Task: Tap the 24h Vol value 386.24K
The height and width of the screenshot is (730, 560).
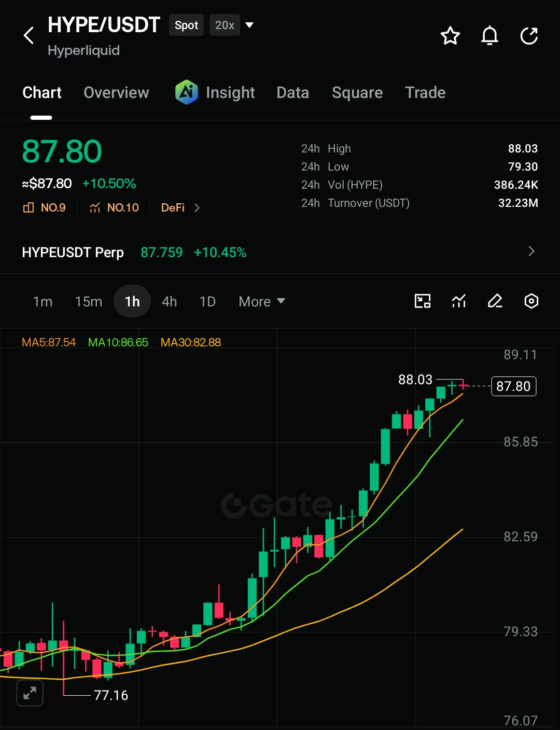Action: pos(516,185)
